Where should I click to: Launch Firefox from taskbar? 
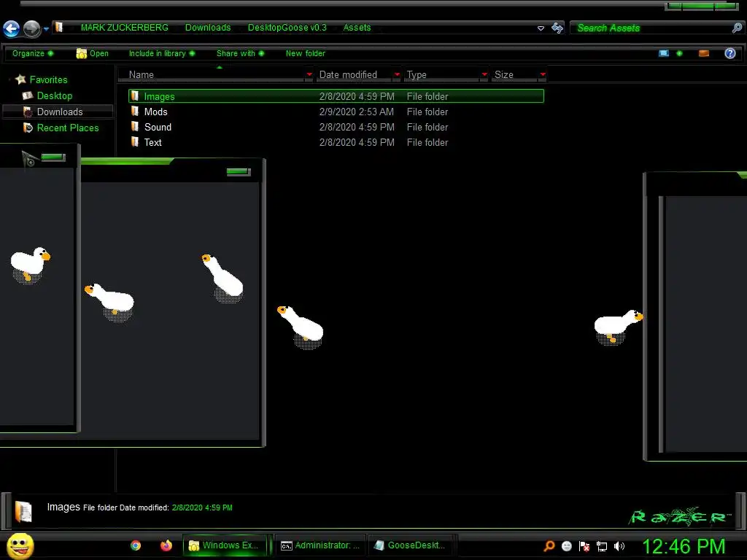pyautogui.click(x=166, y=545)
